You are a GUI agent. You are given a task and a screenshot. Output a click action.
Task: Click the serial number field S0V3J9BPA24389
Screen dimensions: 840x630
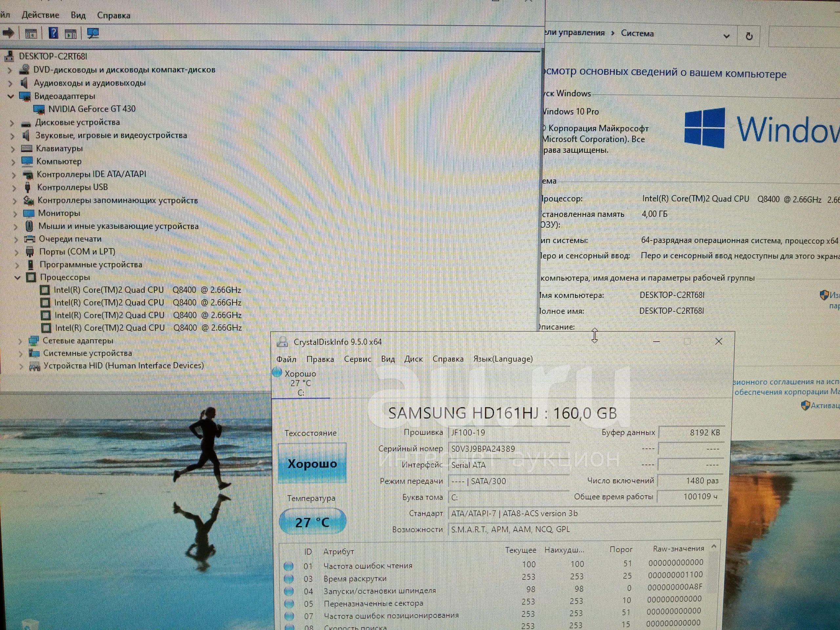(x=509, y=449)
